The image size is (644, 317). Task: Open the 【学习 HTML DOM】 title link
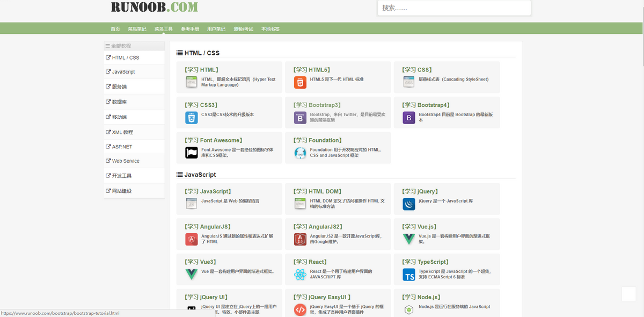click(x=318, y=191)
